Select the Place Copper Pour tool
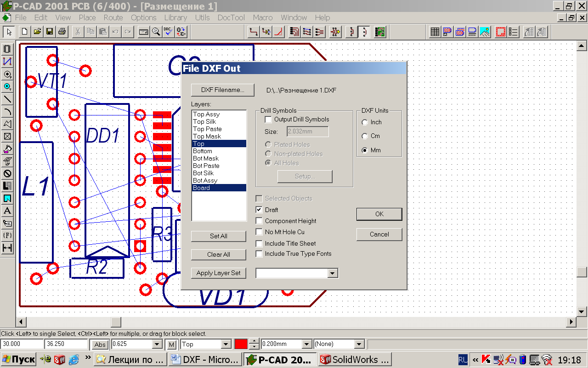The height and width of the screenshot is (368, 588). (7, 149)
